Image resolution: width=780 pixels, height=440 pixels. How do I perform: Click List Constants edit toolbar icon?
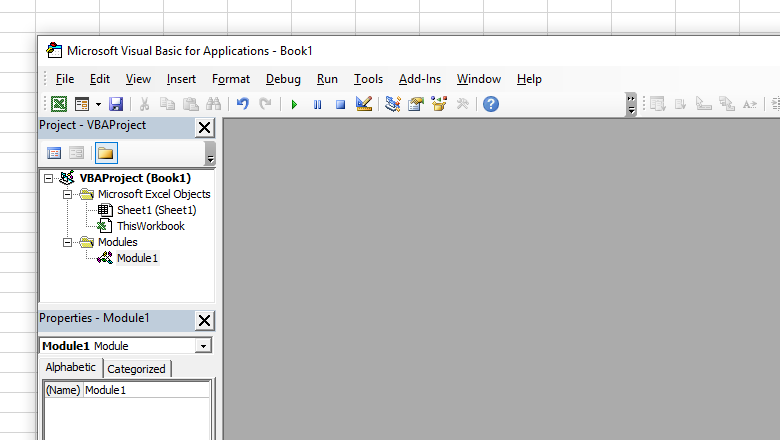click(x=681, y=104)
